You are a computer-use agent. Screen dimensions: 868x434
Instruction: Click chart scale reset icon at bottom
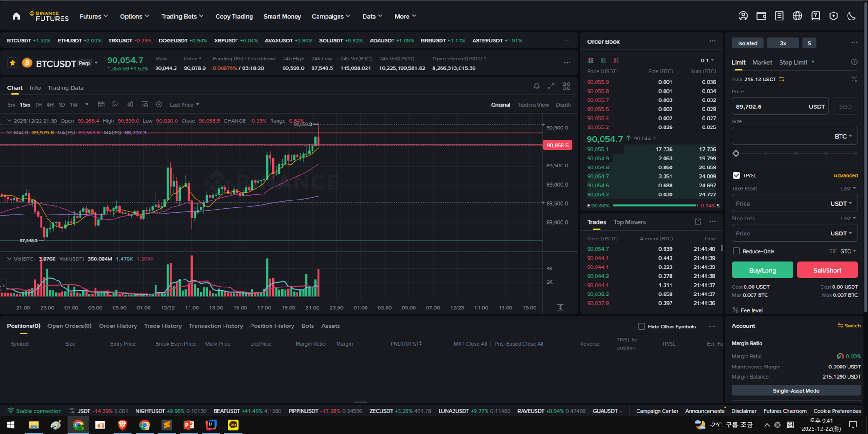(560, 307)
